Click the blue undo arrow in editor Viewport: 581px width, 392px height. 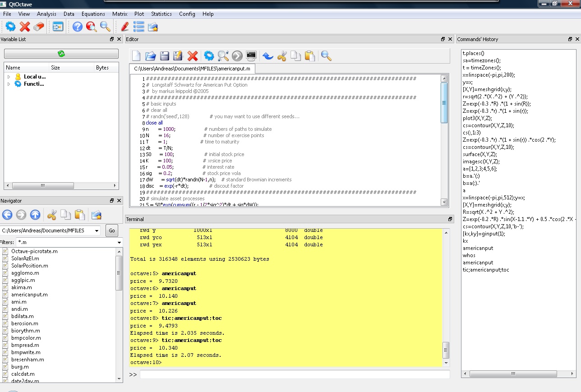268,56
